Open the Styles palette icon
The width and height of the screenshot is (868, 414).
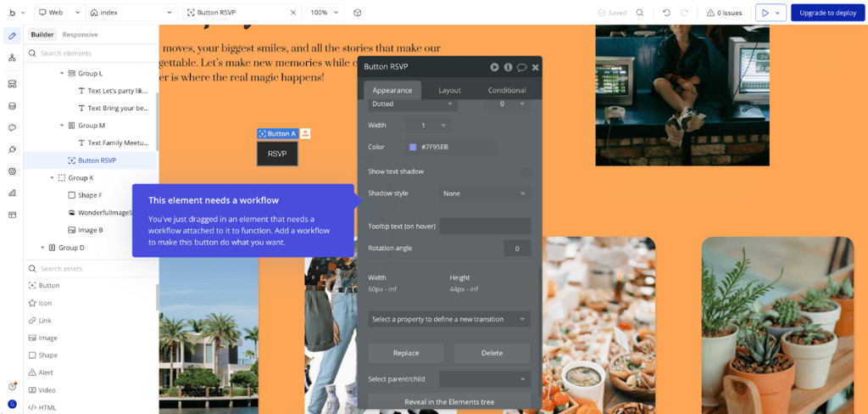12,127
